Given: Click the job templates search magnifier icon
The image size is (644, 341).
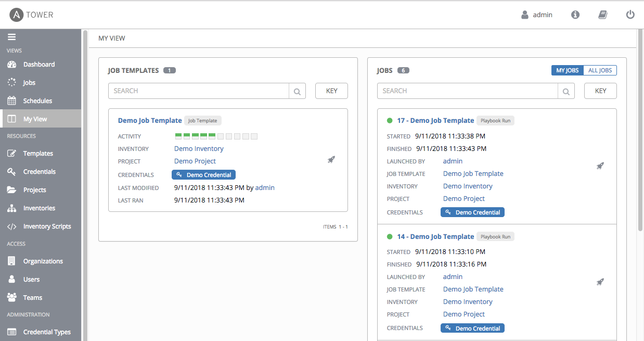Looking at the screenshot, I should click(297, 91).
